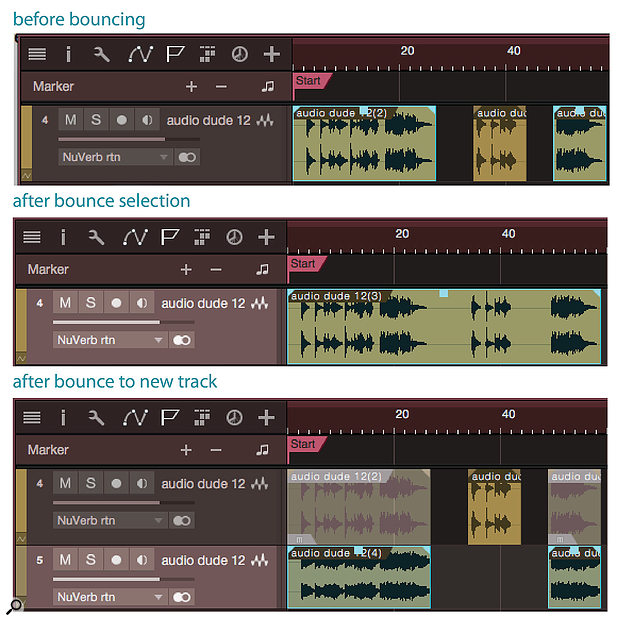
Task: Add a marker with the plus button in the top Marker track
Action: pyautogui.click(x=191, y=86)
